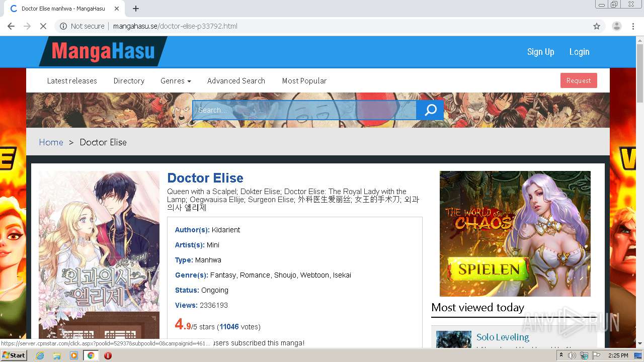
Task: Click the Action Center flag tray icon
Action: click(596, 355)
